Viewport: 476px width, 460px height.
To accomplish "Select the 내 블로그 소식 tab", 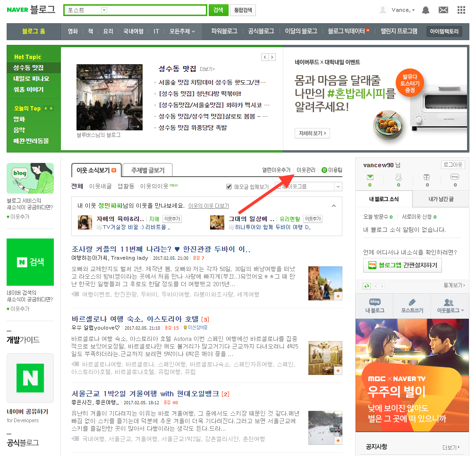I will coord(384,199).
